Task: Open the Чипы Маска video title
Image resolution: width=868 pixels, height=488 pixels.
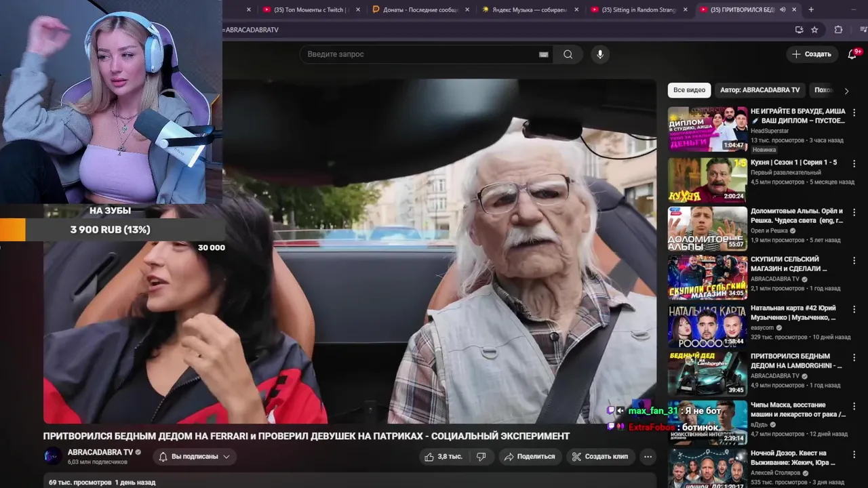Action: (x=798, y=409)
